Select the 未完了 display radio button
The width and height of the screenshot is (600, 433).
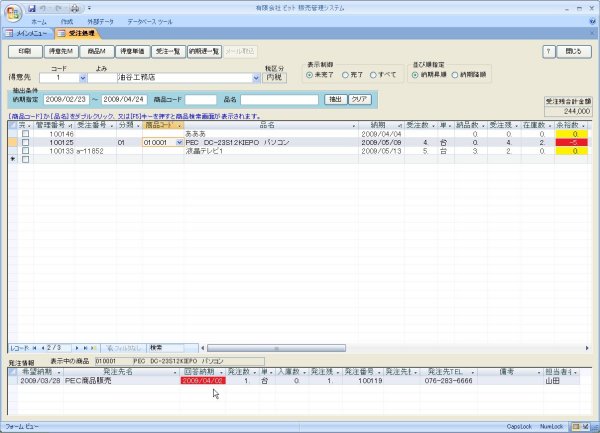(x=310, y=74)
